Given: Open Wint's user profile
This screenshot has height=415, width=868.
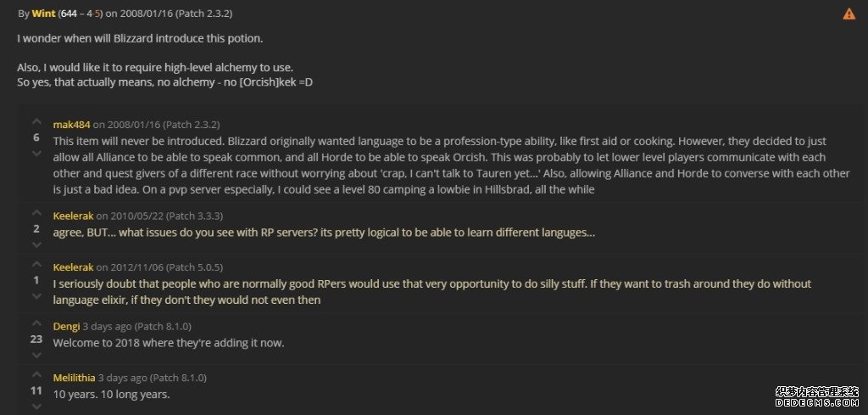Looking at the screenshot, I should point(43,14).
